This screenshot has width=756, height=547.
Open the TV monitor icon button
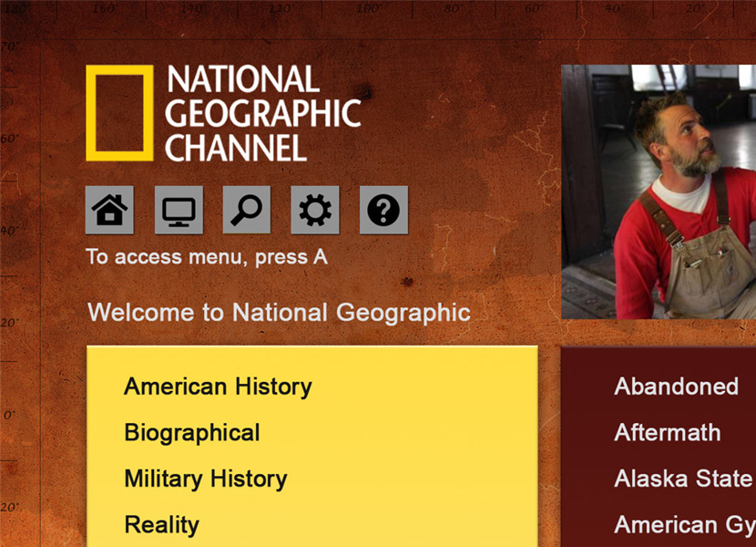click(179, 210)
